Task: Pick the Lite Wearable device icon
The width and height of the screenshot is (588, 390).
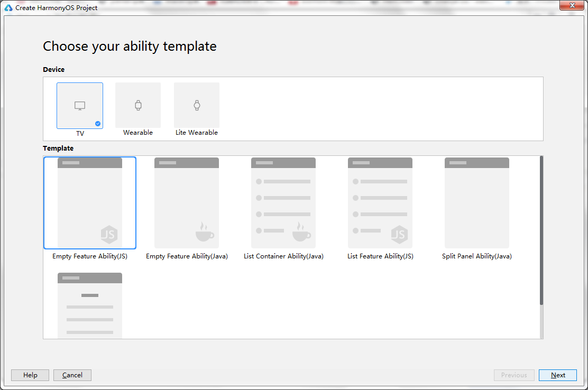Action: coord(197,105)
